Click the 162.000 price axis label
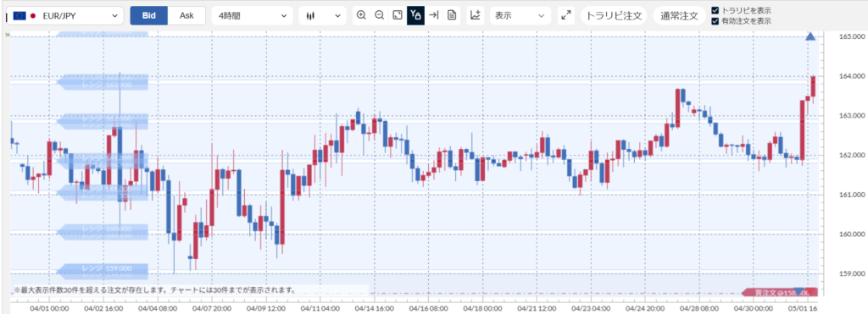 click(852, 156)
